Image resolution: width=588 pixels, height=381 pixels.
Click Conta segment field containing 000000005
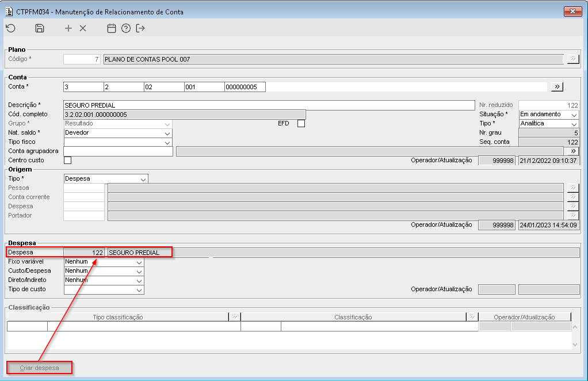245,87
